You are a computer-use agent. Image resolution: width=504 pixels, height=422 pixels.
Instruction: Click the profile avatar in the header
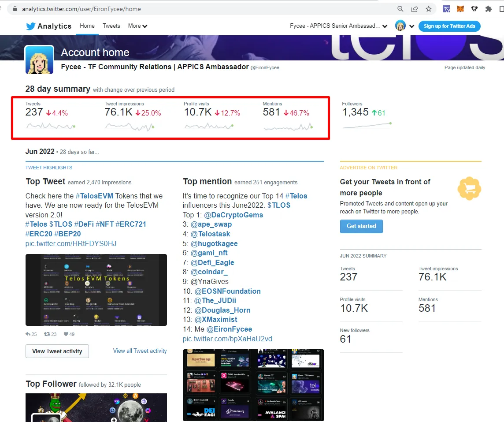pos(400,26)
